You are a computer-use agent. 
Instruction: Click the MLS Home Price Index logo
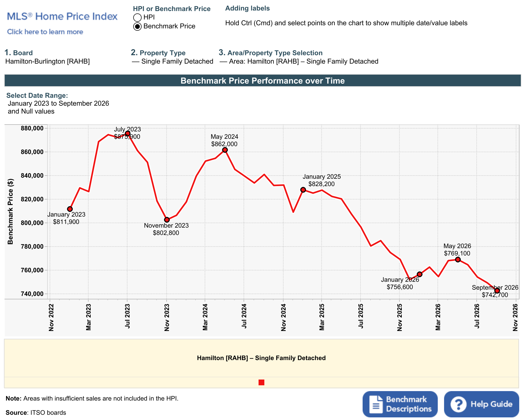point(62,16)
